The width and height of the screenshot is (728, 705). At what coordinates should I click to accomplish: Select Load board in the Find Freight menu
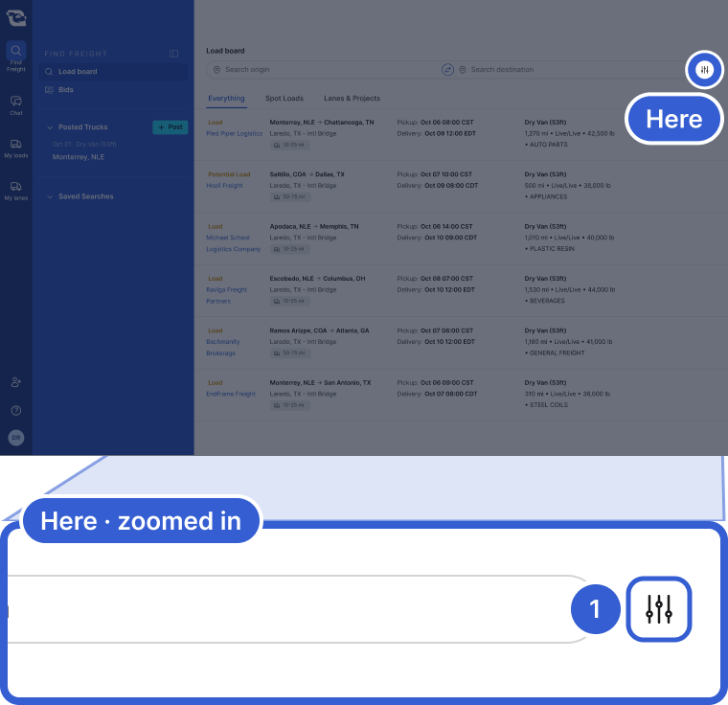click(113, 72)
